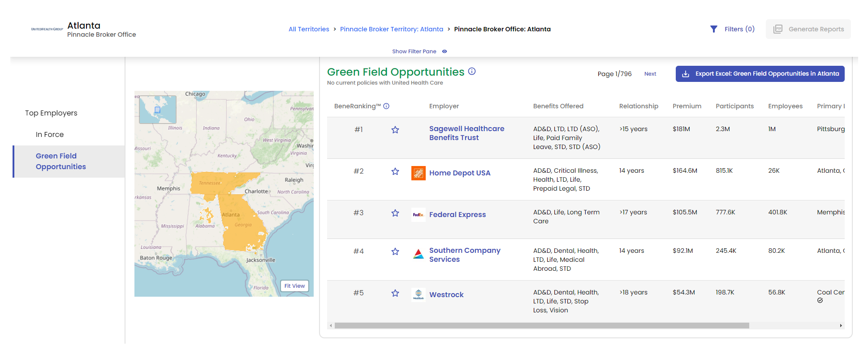
Task: Star the Federal Express row
Action: tap(395, 213)
